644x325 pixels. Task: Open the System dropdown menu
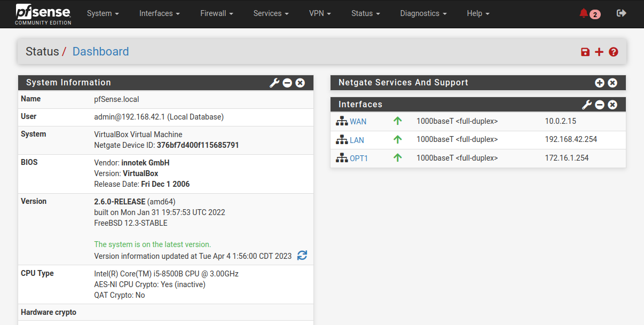(103, 13)
